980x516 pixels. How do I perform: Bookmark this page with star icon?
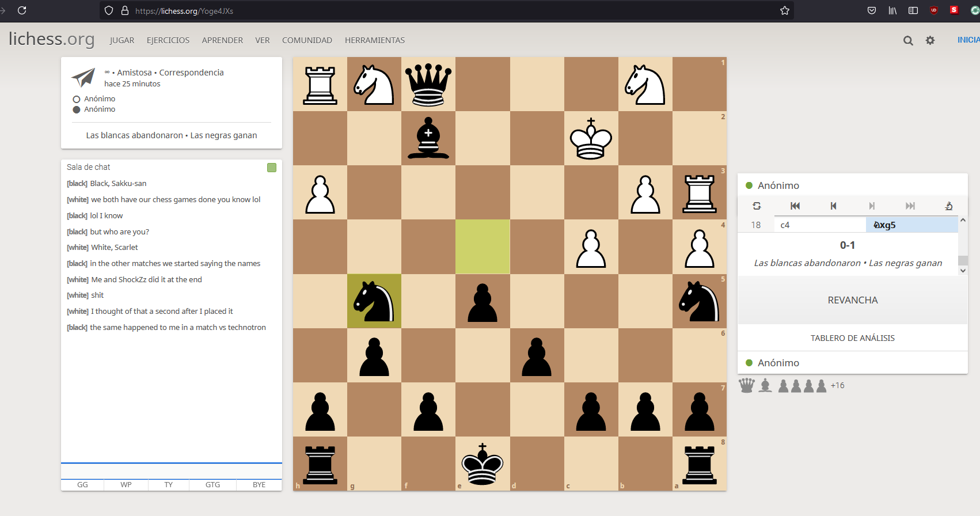784,11
